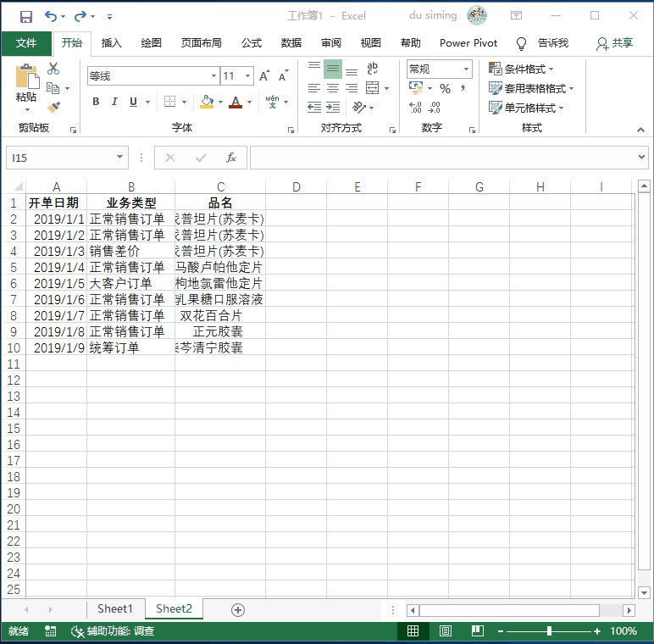Click the Copy icon
The height and width of the screenshot is (644, 654).
coord(53,88)
